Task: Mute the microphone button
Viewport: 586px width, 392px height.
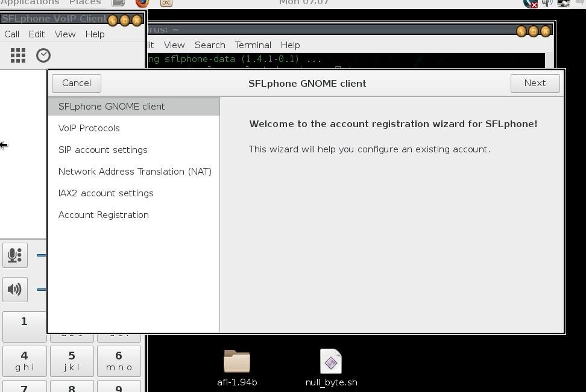Action: (x=15, y=255)
